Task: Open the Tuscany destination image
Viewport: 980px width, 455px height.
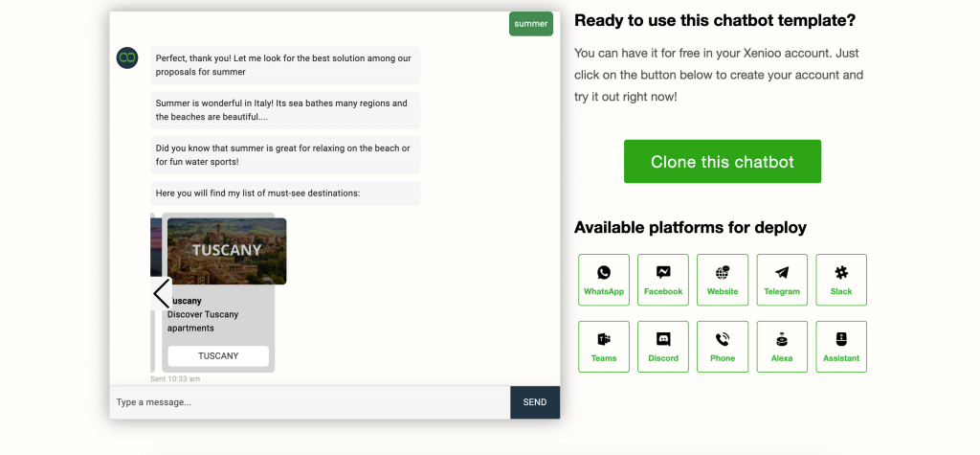Action: tap(227, 250)
